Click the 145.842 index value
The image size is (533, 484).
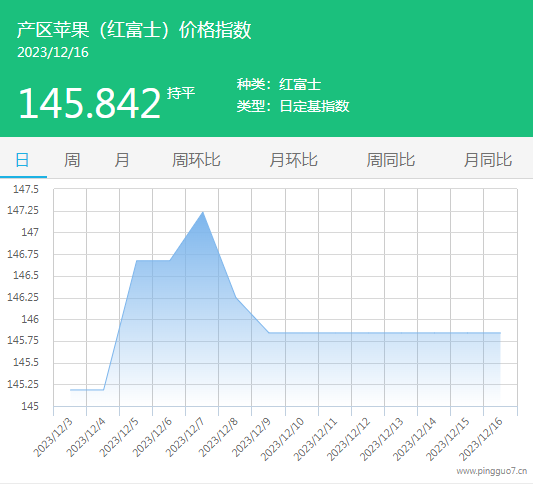click(x=89, y=103)
